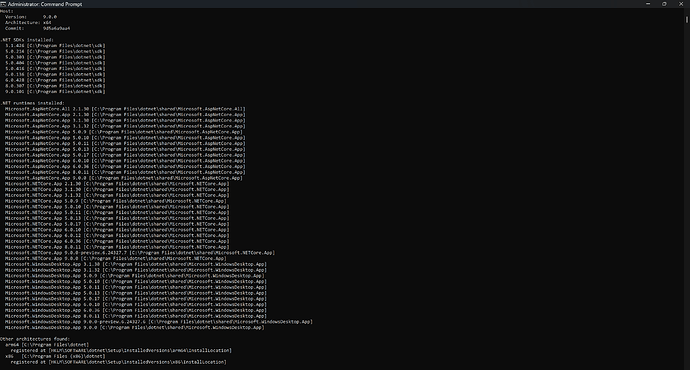Image resolution: width=690 pixels, height=370 pixels.
Task: Select SDK row 6.0.136
Action: coord(55,74)
